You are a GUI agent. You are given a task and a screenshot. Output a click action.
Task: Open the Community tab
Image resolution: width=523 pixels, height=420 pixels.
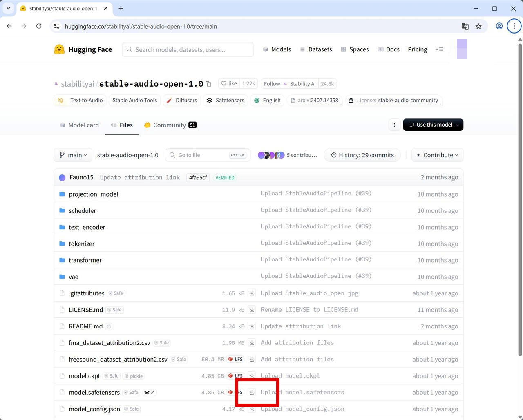point(170,125)
